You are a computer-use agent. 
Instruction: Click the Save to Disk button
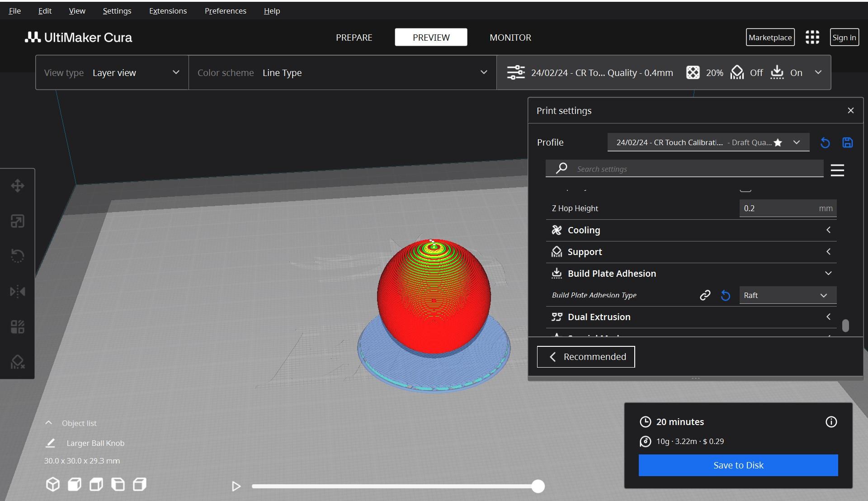(x=738, y=465)
